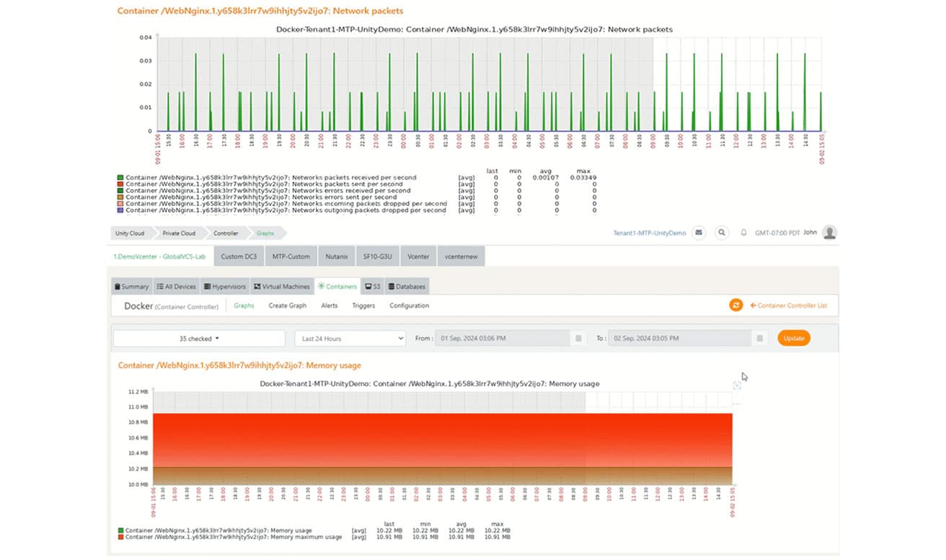Click the mail envelope icon in header
The height and width of the screenshot is (560, 946).
tap(698, 233)
